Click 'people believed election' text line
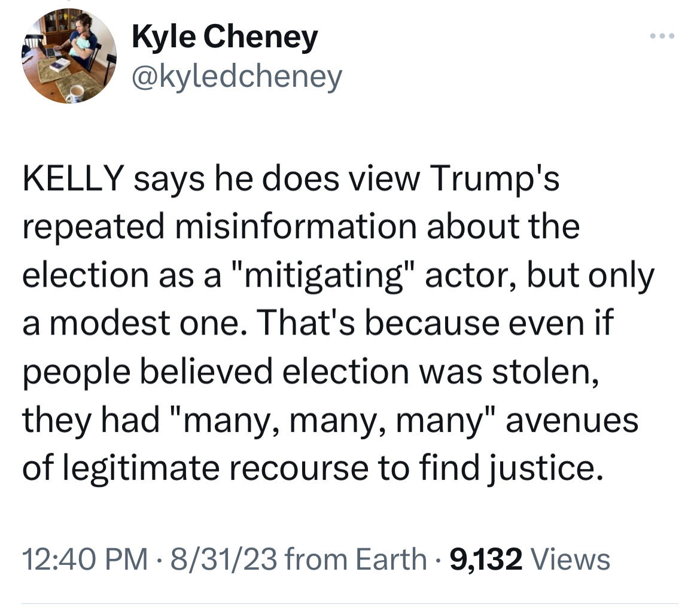700x608 pixels. click(215, 372)
